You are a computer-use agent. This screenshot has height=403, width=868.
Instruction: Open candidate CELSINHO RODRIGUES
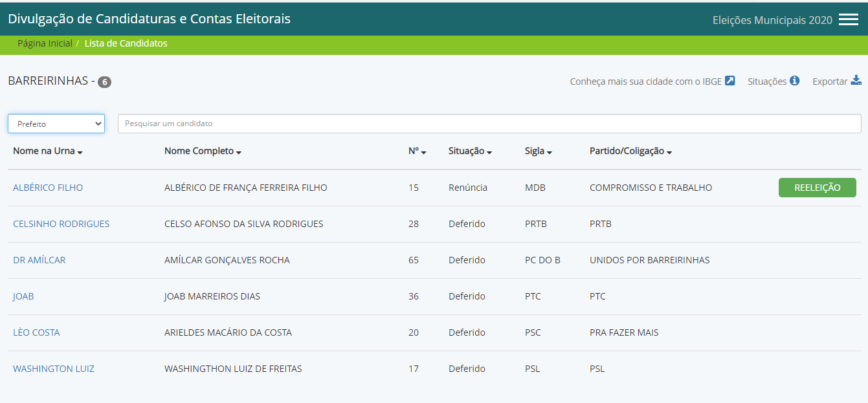(61, 224)
